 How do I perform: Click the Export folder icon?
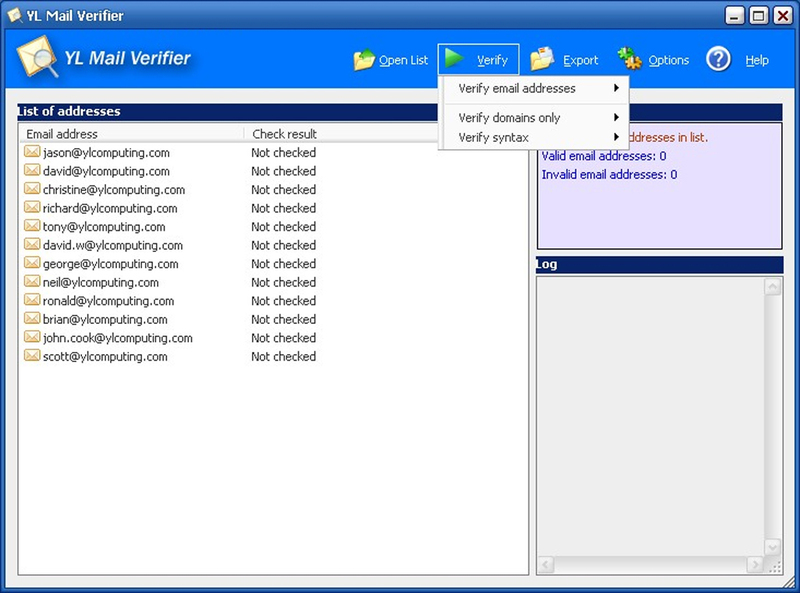point(542,59)
